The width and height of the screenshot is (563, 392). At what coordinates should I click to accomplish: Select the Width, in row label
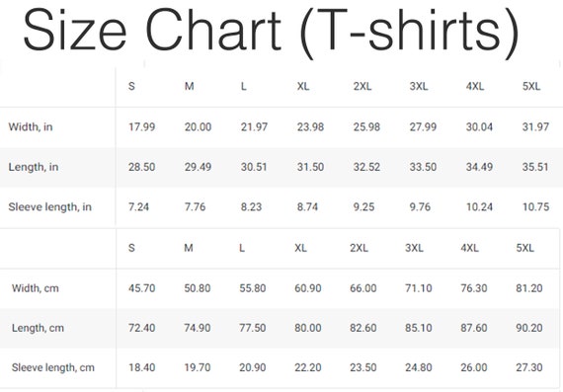[31, 127]
